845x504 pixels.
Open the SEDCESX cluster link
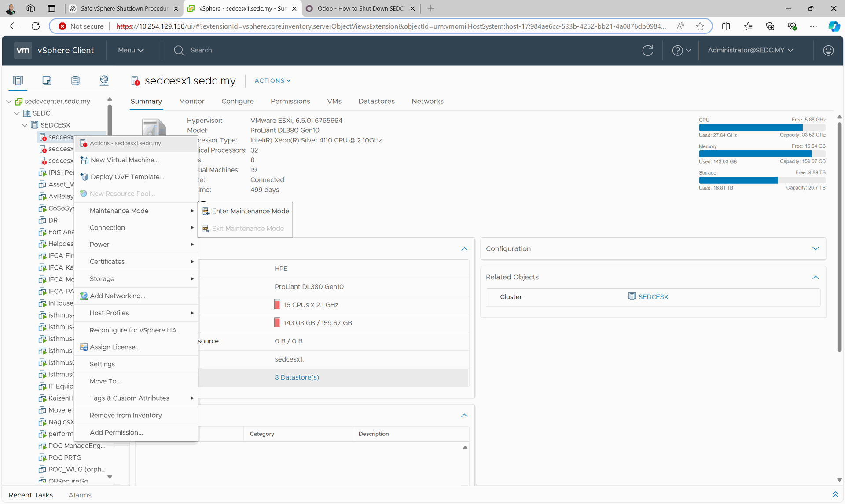653,297
